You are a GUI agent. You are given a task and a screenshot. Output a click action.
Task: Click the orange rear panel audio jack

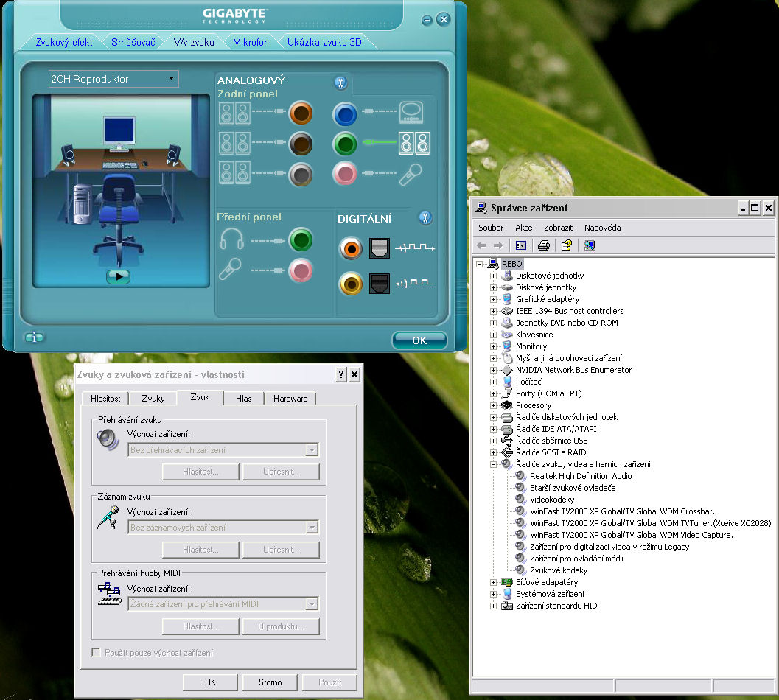pos(301,113)
